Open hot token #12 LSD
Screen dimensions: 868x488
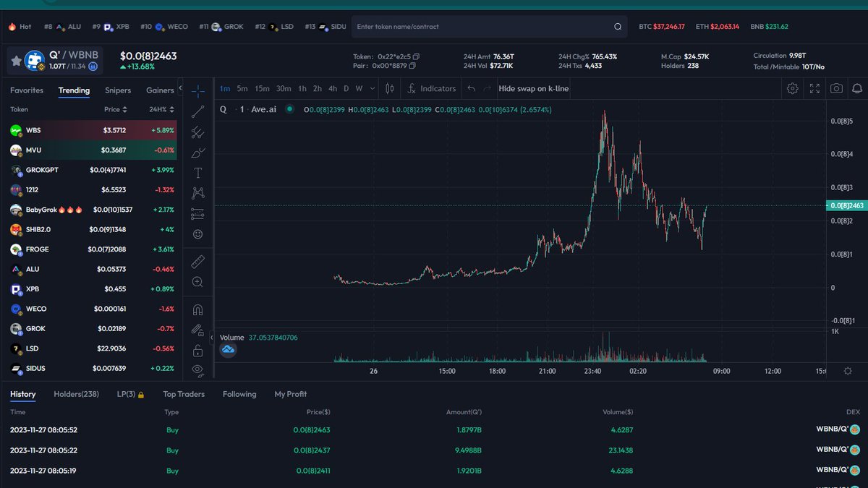click(273, 27)
